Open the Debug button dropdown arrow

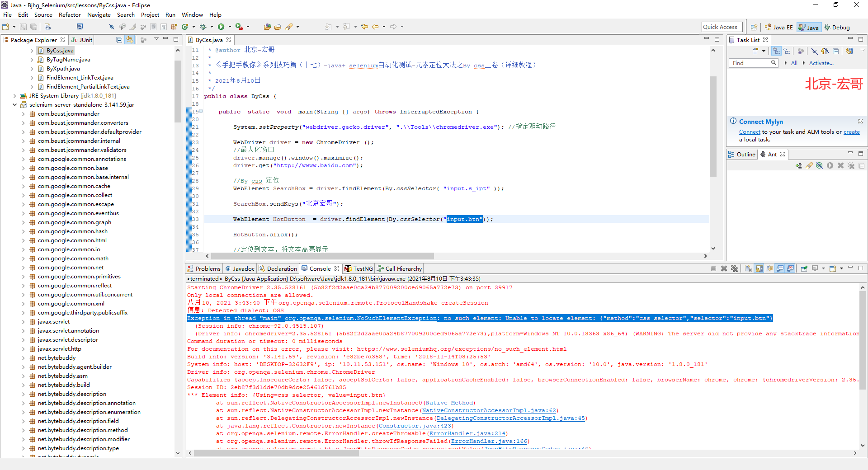click(212, 27)
